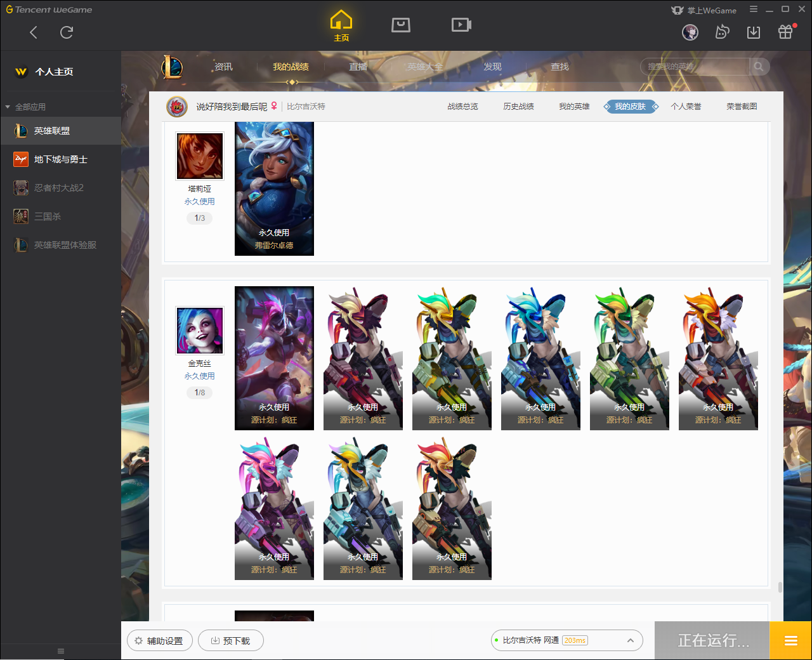Focus the hero search field
Viewport: 812px width, 660px height.
click(x=695, y=67)
